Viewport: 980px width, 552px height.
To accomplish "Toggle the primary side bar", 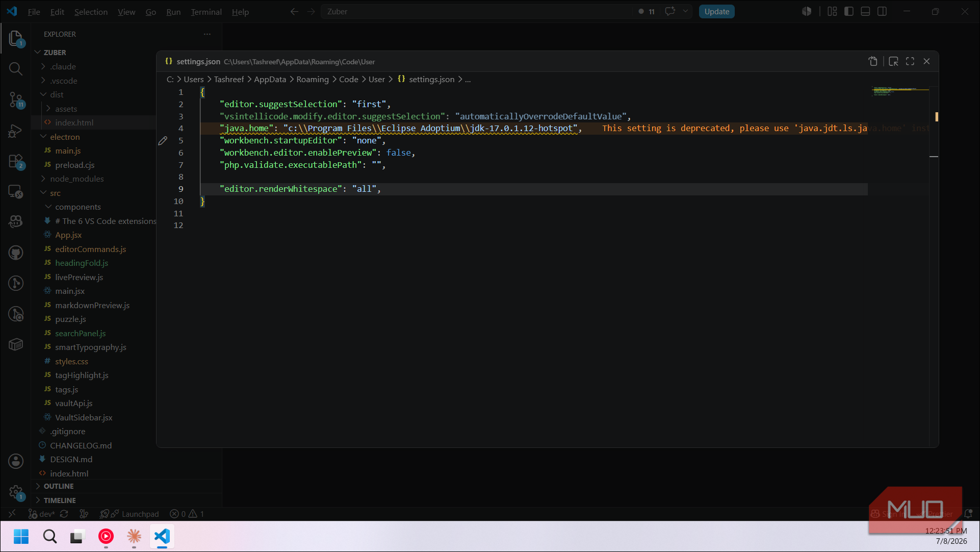I will coord(849,11).
